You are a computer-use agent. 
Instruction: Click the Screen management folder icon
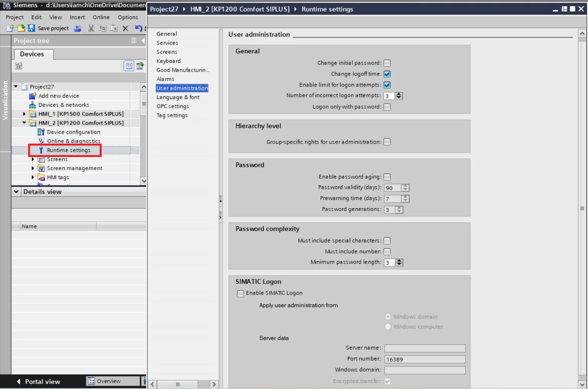click(41, 168)
